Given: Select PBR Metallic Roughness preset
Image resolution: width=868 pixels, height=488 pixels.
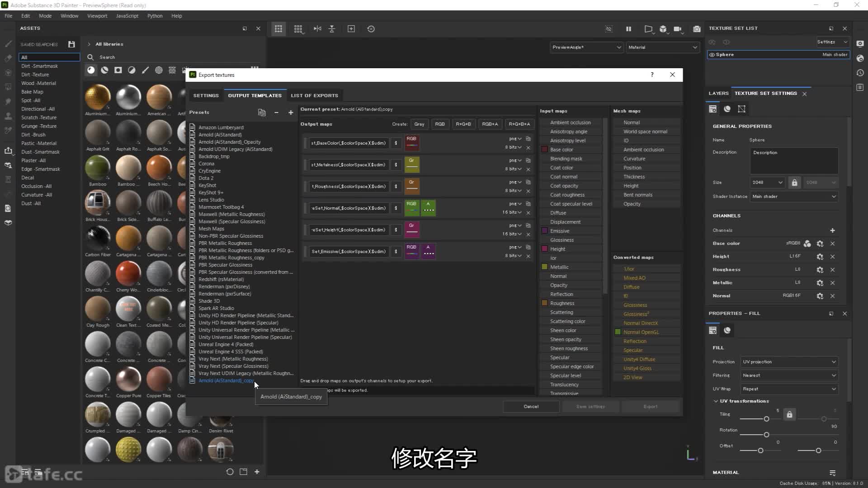Looking at the screenshot, I should 225,244.
